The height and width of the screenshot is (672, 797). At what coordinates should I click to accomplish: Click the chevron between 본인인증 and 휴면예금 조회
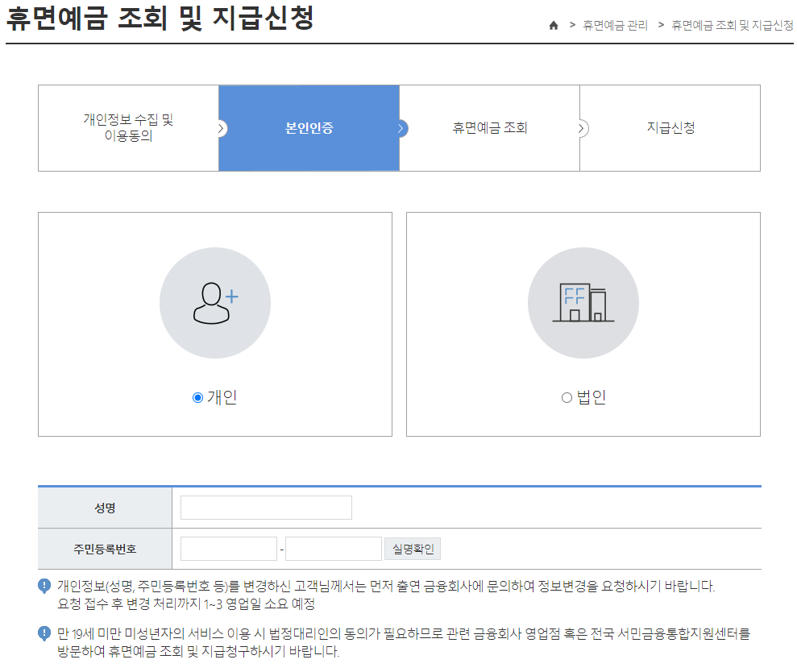[402, 128]
